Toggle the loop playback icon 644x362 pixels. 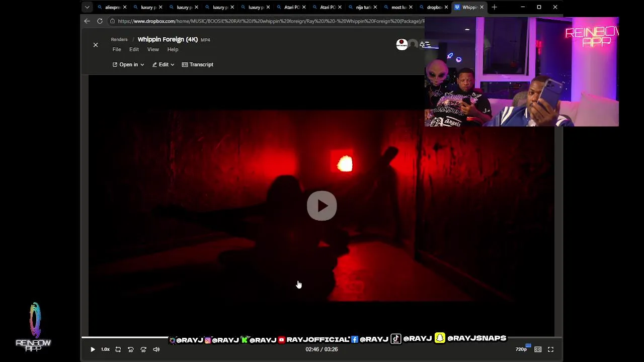pyautogui.click(x=118, y=349)
